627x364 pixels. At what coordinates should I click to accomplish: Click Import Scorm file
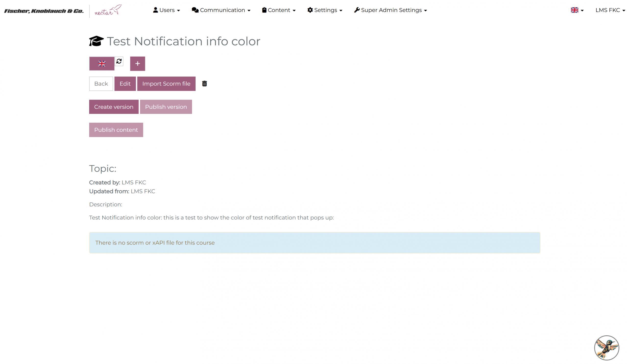coord(166,84)
